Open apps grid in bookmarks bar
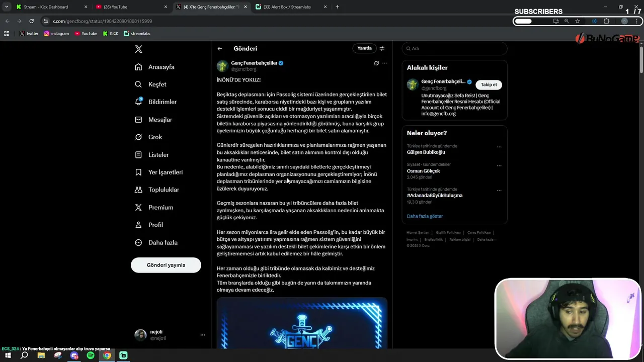Viewport: 644px width, 362px height. point(7,34)
